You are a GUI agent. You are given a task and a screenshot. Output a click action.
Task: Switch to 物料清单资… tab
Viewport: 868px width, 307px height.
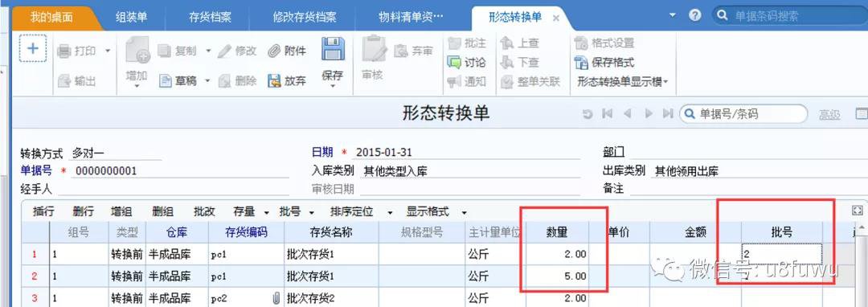[411, 17]
